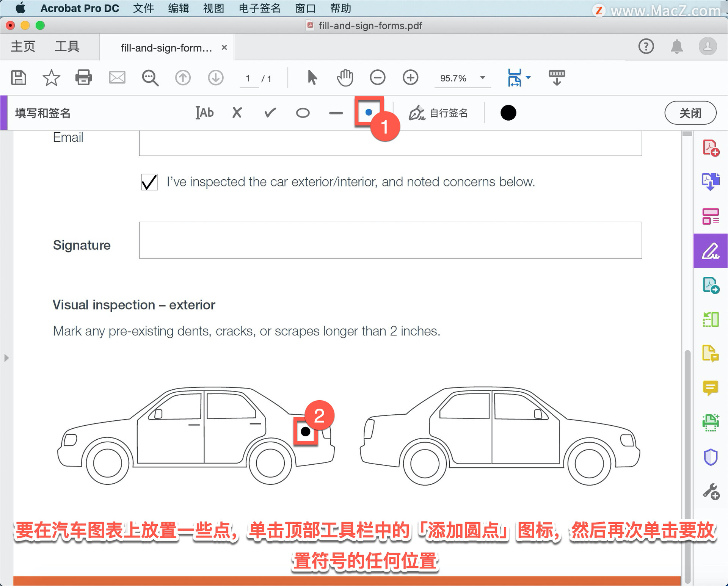Screen dimensions: 728x586
Task: Open the yellow Send for Comments tool
Action: 711,354
